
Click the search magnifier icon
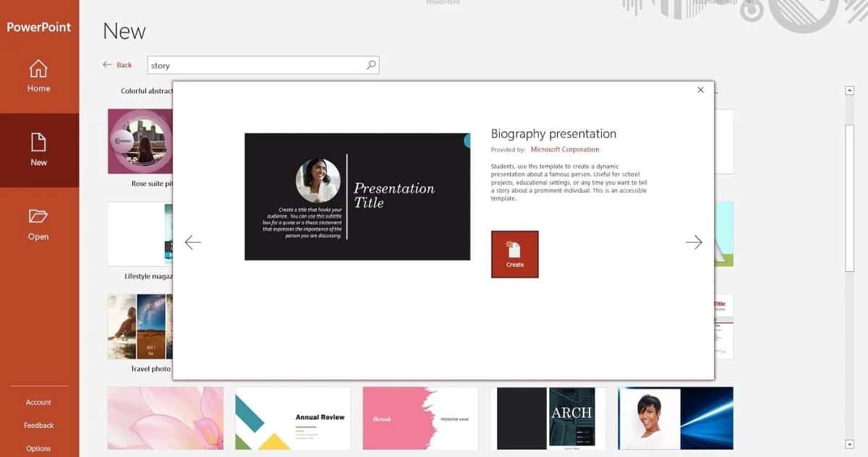pyautogui.click(x=370, y=65)
